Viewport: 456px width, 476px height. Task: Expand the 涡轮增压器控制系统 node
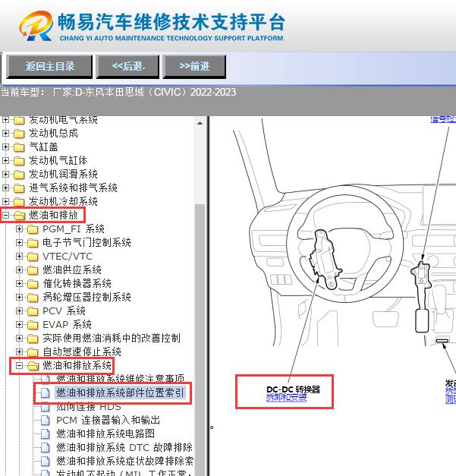(19, 297)
